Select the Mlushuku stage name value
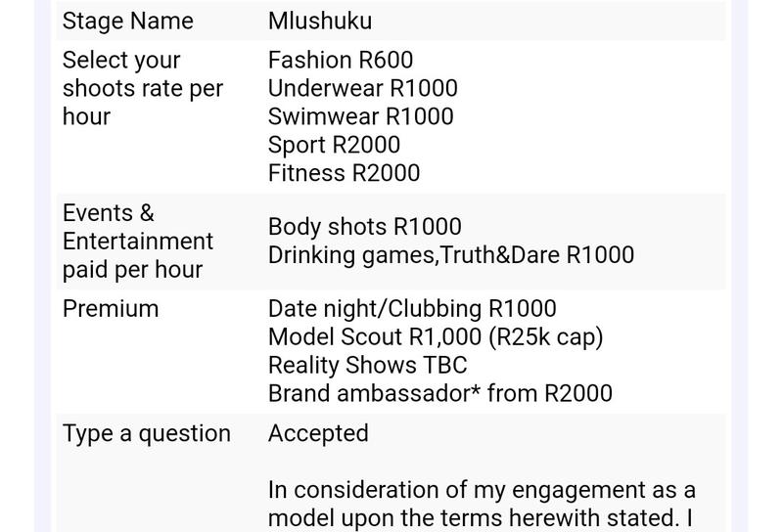Screen dimensions: 783x532 [x=320, y=21]
